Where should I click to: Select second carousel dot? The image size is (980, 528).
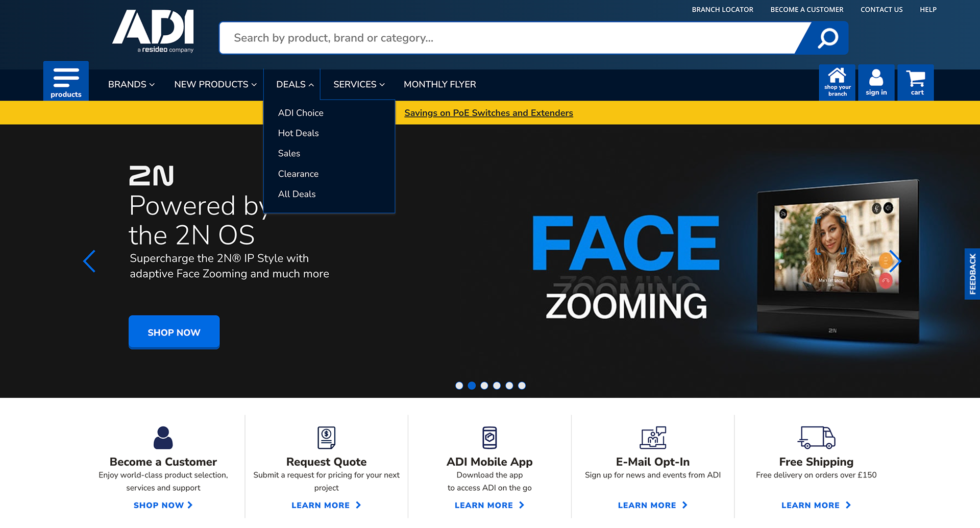472,386
